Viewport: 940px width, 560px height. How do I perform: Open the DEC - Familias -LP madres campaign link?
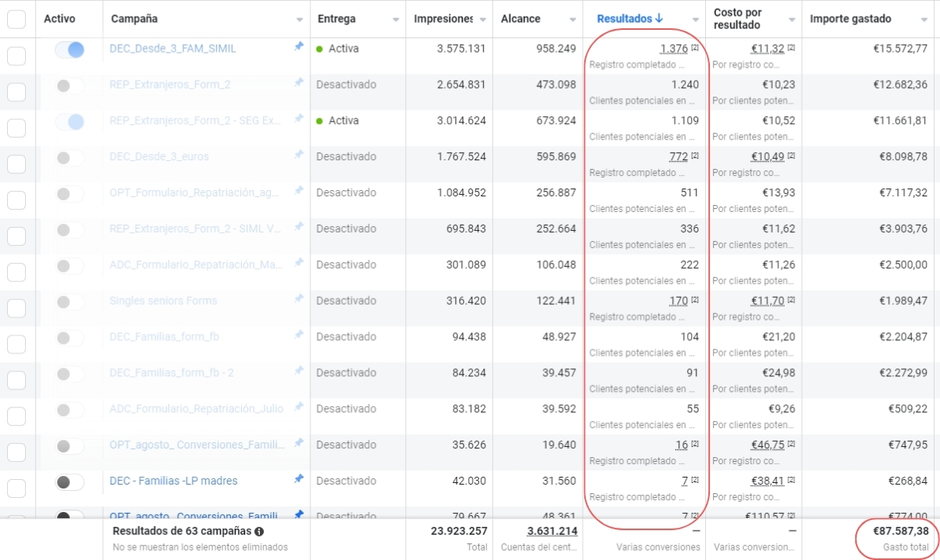click(x=174, y=481)
